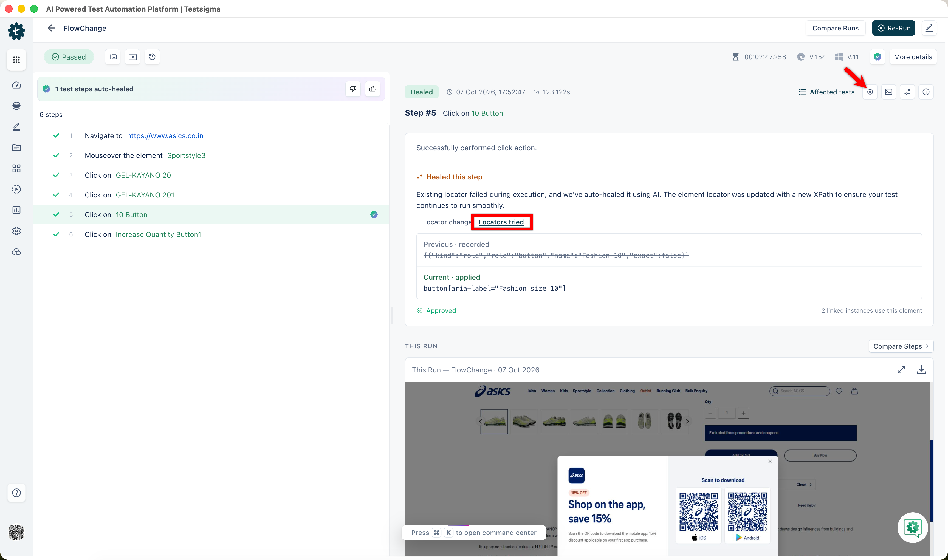Screen dimensions: 948x560
Task: Open the step info icon
Action: (926, 92)
